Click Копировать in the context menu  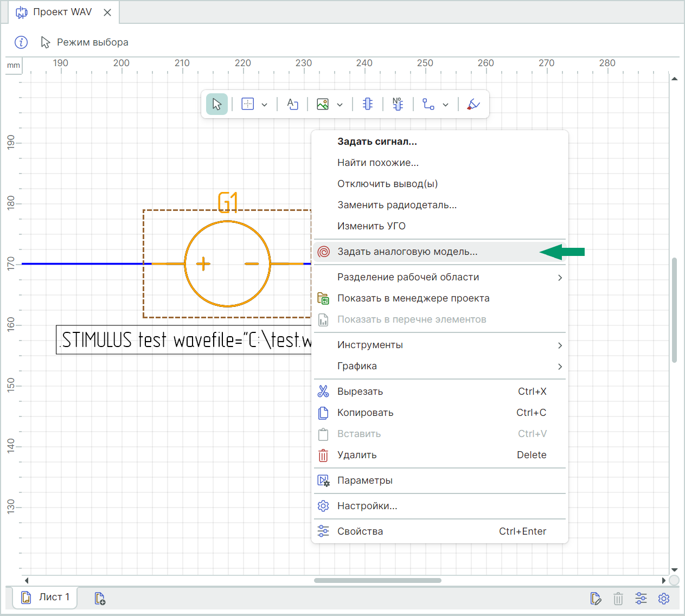pyautogui.click(x=365, y=413)
